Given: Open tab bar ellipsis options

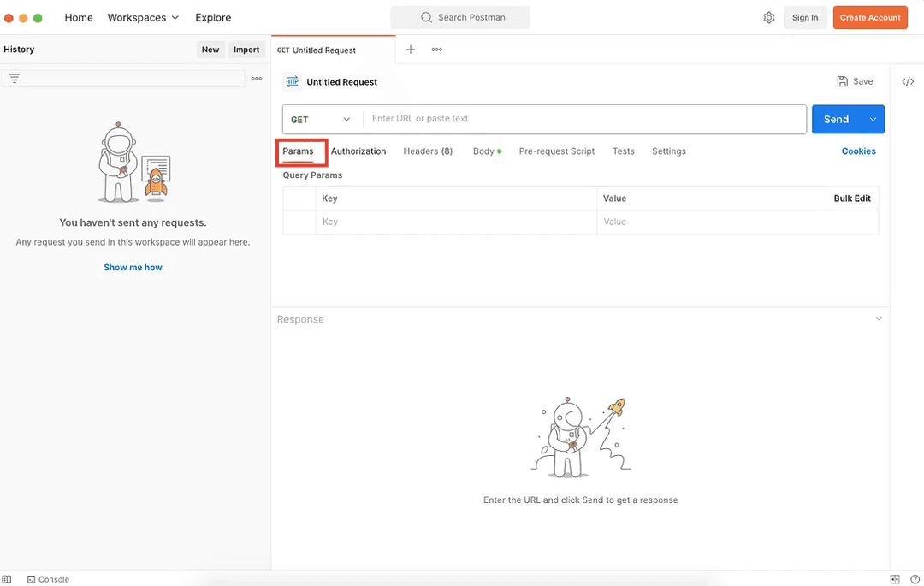Looking at the screenshot, I should [436, 50].
